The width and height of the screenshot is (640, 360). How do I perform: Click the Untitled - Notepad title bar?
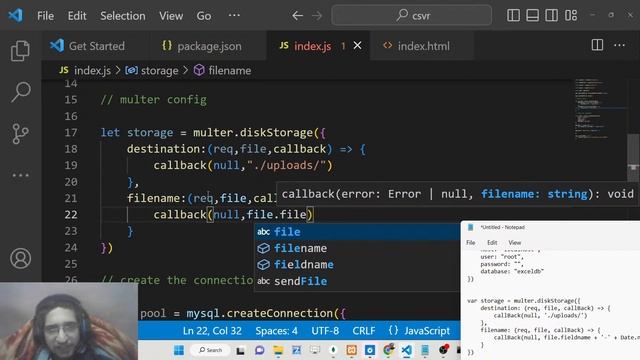pyautogui.click(x=550, y=227)
